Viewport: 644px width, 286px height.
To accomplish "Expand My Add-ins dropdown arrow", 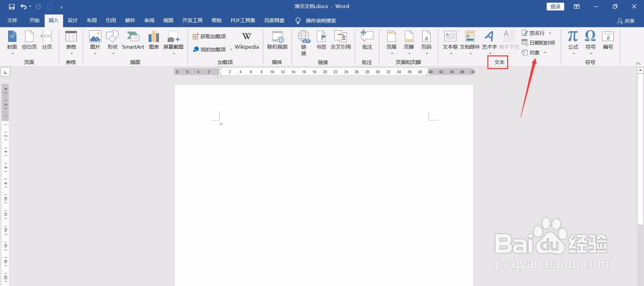I will pos(231,50).
